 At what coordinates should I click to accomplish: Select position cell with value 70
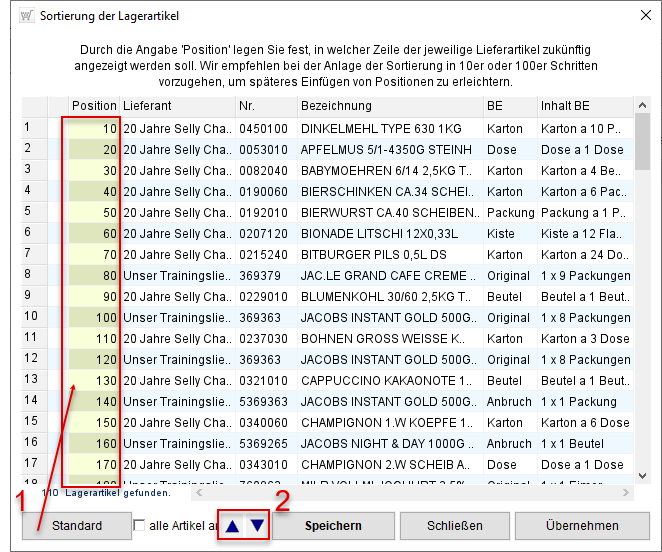(94, 255)
